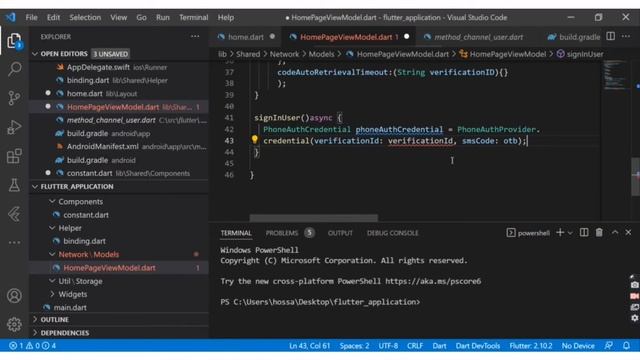Screen dimensions: 640x360
Task: Open AppDelegate.swift in open editors
Action: coord(98,67)
